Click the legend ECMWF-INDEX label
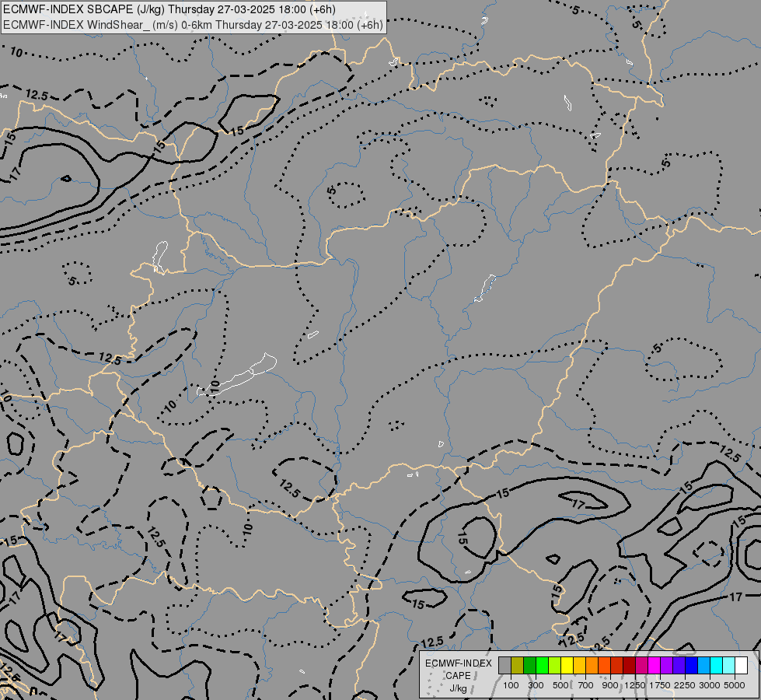This screenshot has height=700, width=761. (x=458, y=663)
